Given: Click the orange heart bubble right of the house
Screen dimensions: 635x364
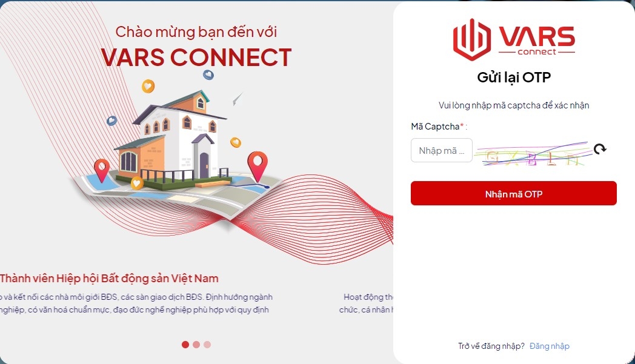Looking at the screenshot, I should [235, 142].
